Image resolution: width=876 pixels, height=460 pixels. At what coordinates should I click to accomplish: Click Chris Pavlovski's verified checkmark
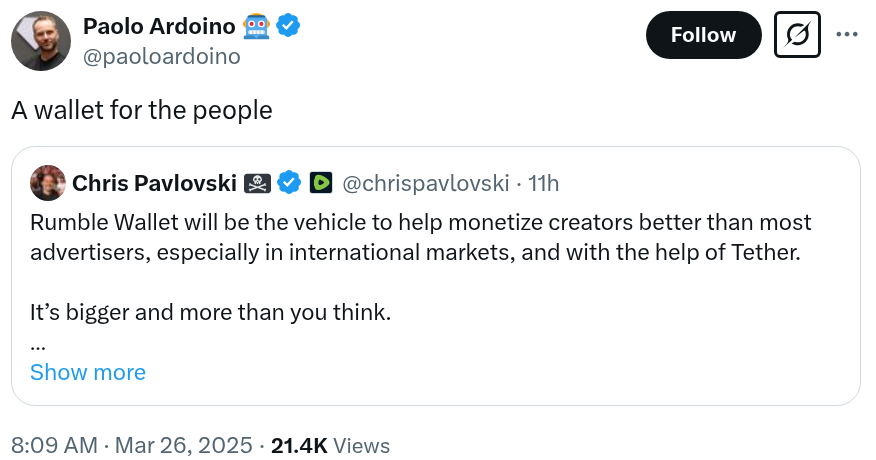[290, 183]
